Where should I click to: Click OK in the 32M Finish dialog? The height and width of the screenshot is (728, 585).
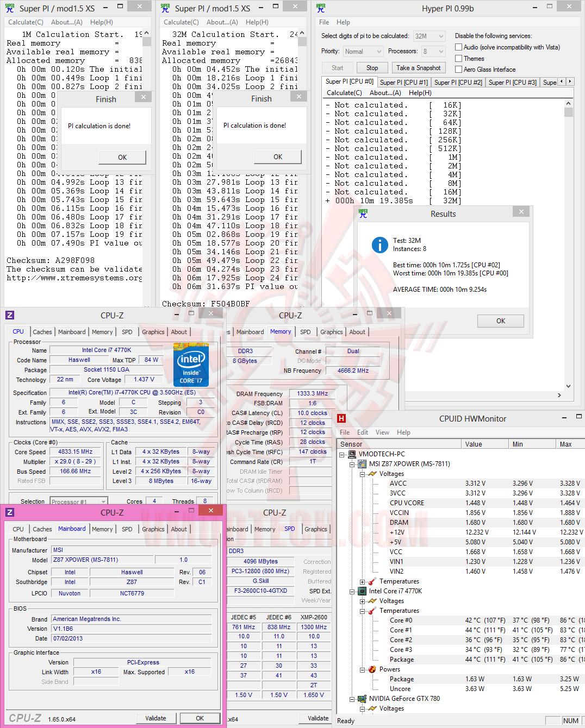(x=278, y=156)
